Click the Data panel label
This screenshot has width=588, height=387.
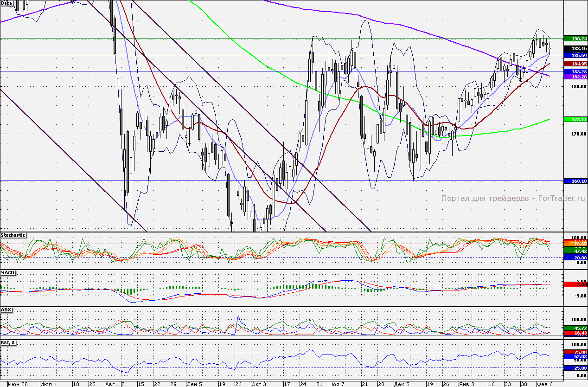pyautogui.click(x=6, y=3)
